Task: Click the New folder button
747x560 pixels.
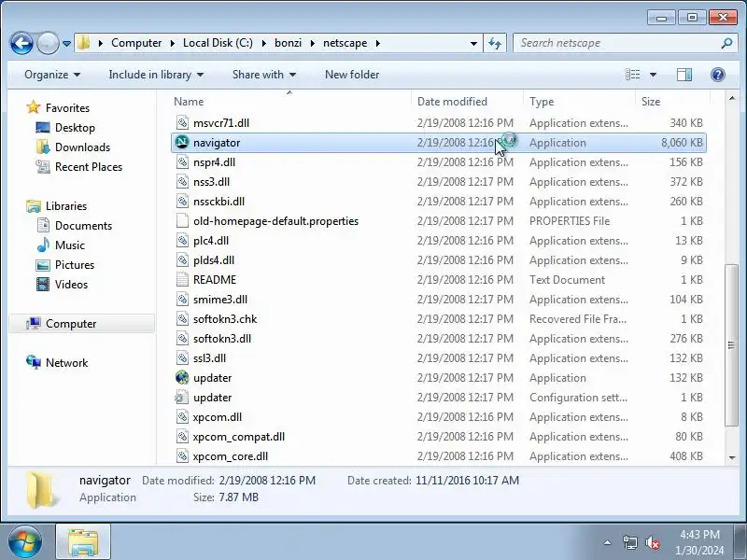Action: (352, 75)
